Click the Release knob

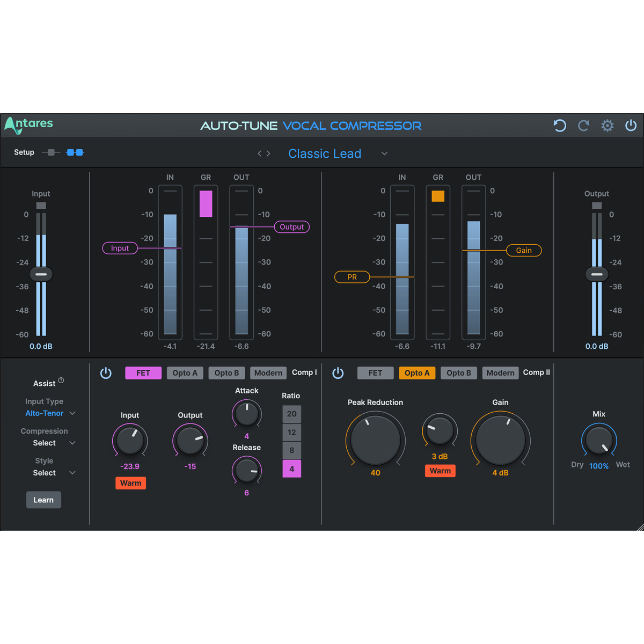pos(247,471)
